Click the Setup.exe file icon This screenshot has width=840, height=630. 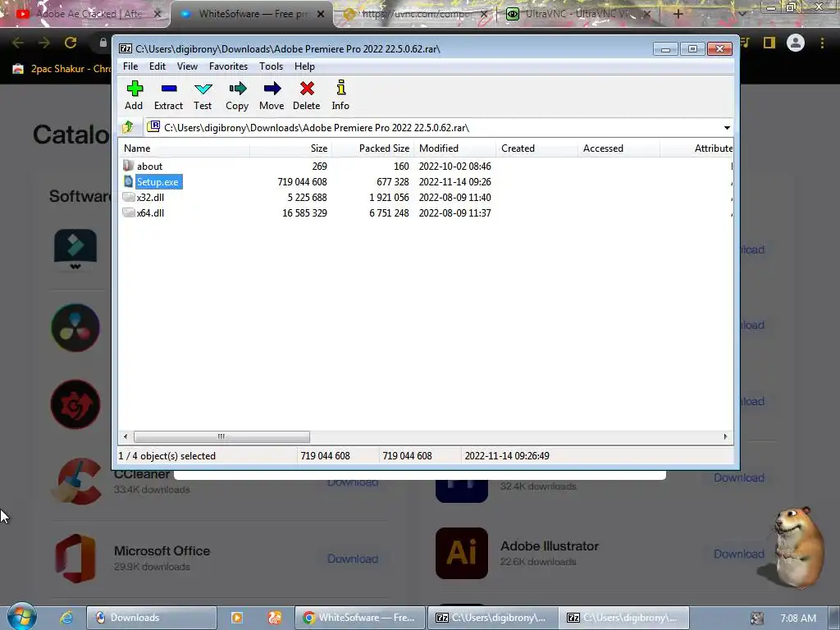128,181
